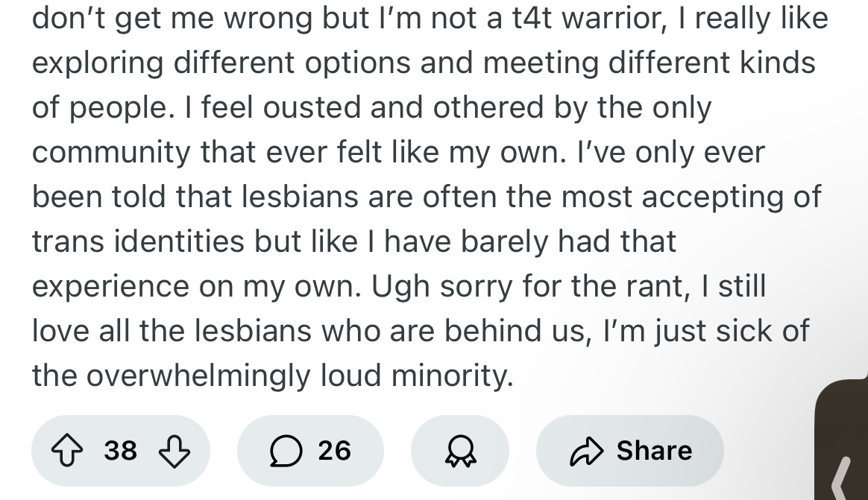
Task: Click the vote score 38
Action: (121, 450)
